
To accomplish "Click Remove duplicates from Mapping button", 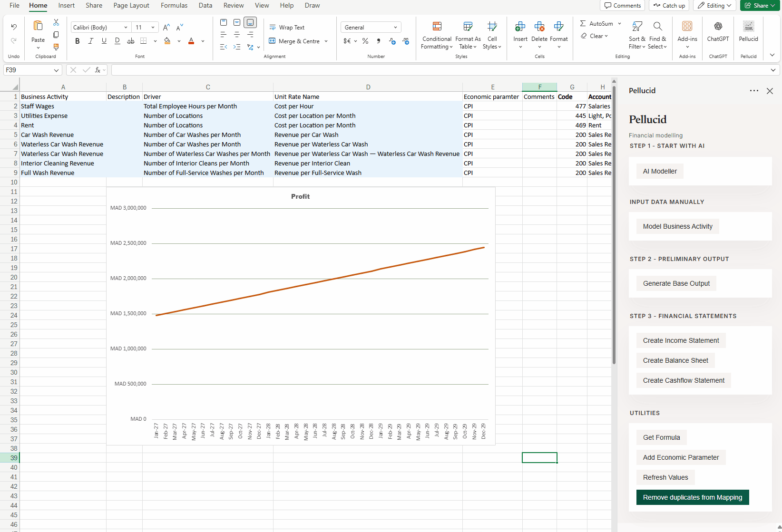I will tap(693, 497).
